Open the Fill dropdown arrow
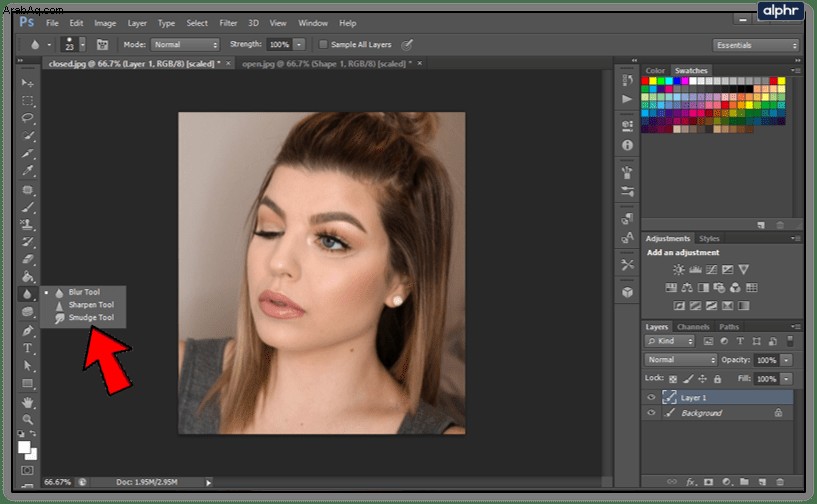Image resolution: width=817 pixels, height=504 pixels. (x=787, y=379)
